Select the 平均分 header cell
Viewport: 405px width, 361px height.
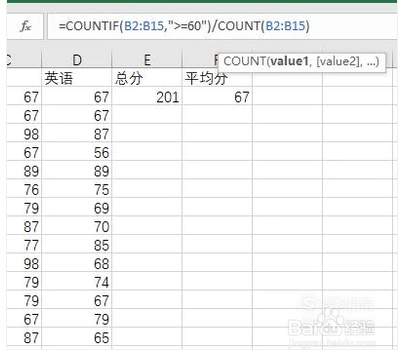(x=217, y=79)
